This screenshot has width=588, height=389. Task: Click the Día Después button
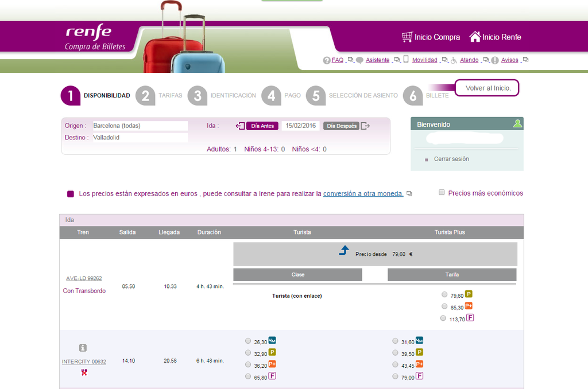[x=341, y=126]
